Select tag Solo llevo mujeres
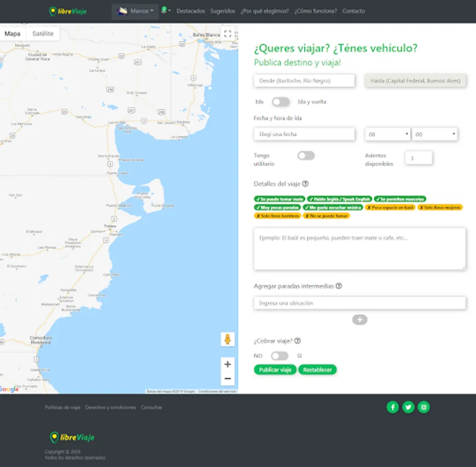This screenshot has width=476, height=467. 440,208
